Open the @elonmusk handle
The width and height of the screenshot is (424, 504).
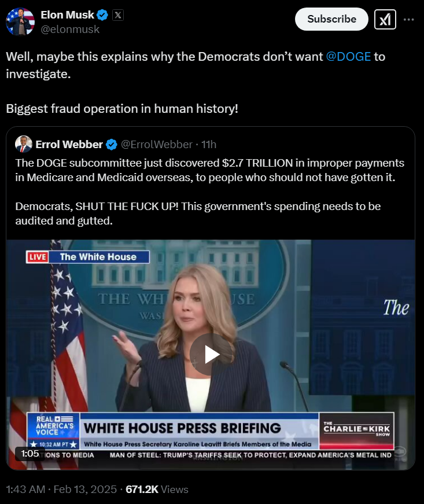point(70,30)
